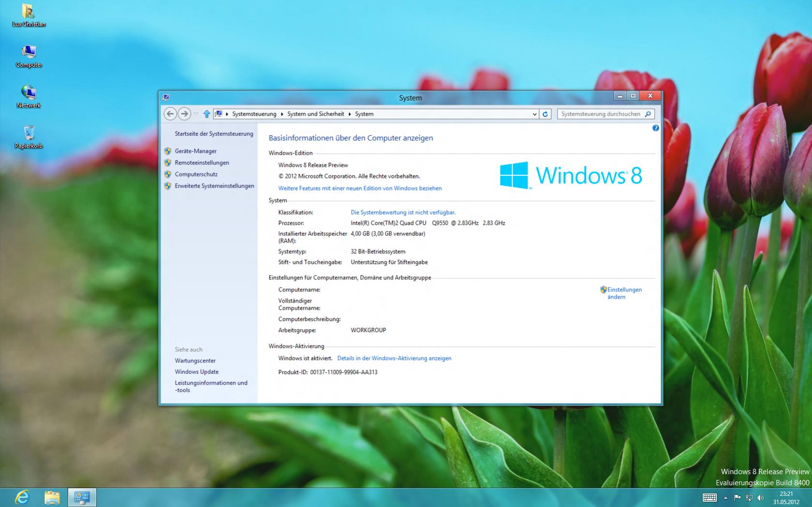
Task: Open Remoteeinstellungen link
Action: [x=202, y=163]
